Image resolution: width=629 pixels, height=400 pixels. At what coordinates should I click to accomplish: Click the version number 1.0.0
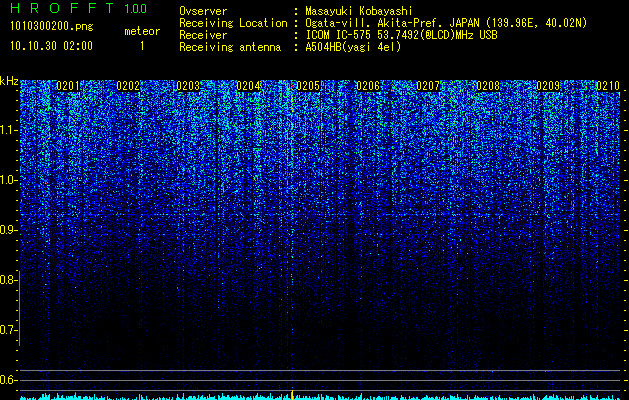tap(135, 8)
